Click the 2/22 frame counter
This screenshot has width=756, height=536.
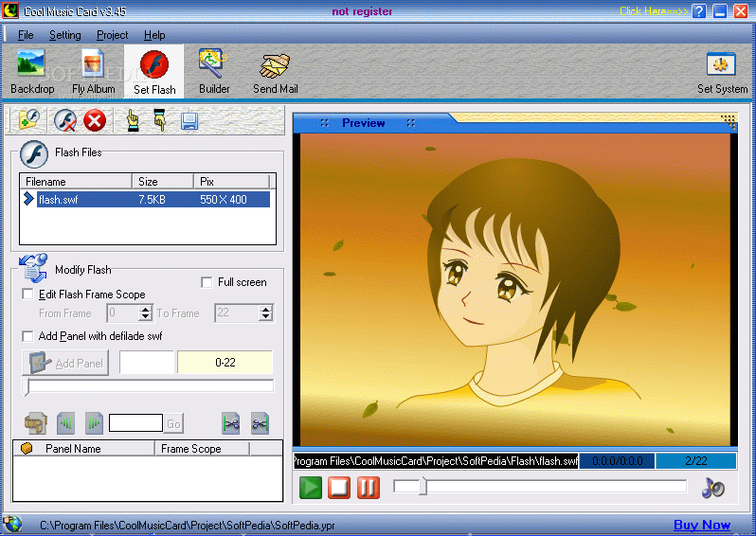[695, 461]
